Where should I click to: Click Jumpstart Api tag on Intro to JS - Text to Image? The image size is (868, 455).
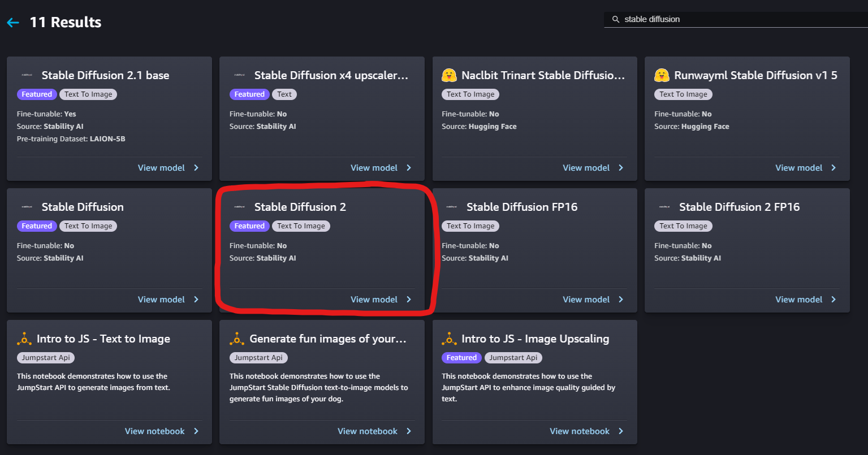[46, 358]
